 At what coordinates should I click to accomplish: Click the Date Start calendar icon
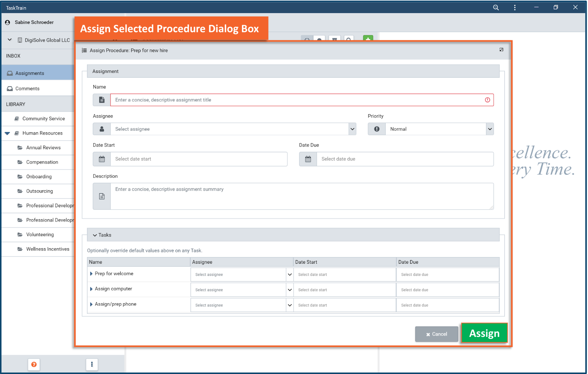click(102, 159)
